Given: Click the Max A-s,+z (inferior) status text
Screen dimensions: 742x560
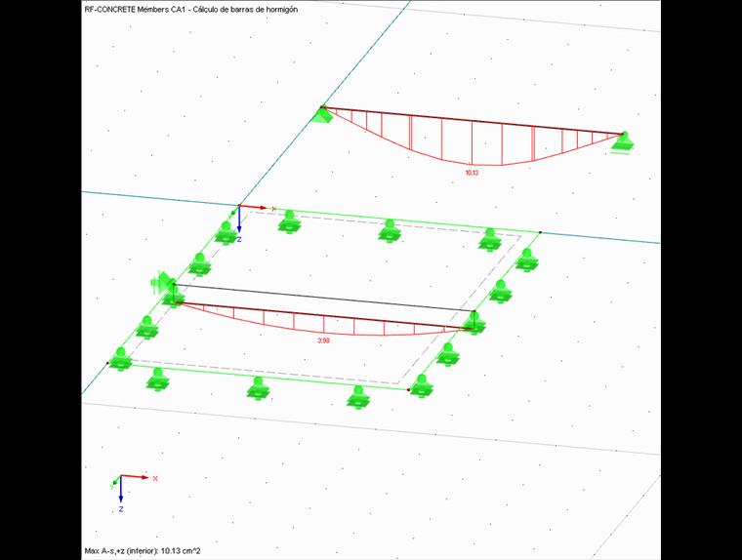Looking at the screenshot, I should coord(142,550).
